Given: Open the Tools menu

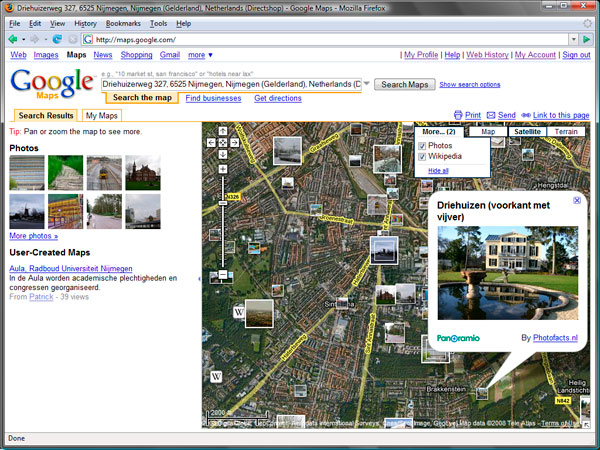Looking at the screenshot, I should click(158, 23).
